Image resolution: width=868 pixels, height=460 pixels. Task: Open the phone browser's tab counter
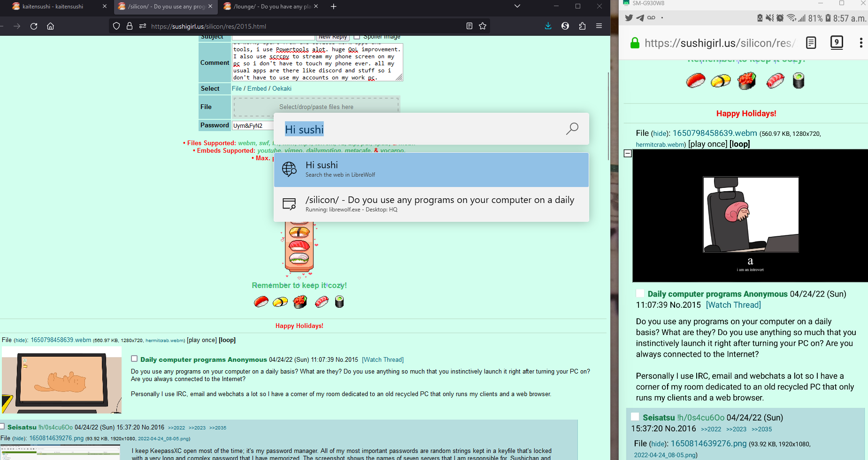pyautogui.click(x=836, y=43)
